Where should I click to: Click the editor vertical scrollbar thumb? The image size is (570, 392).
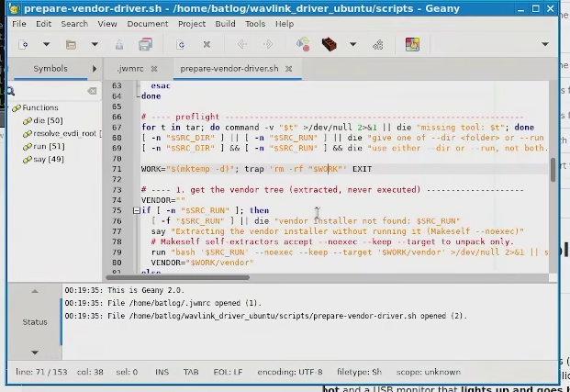[553, 170]
